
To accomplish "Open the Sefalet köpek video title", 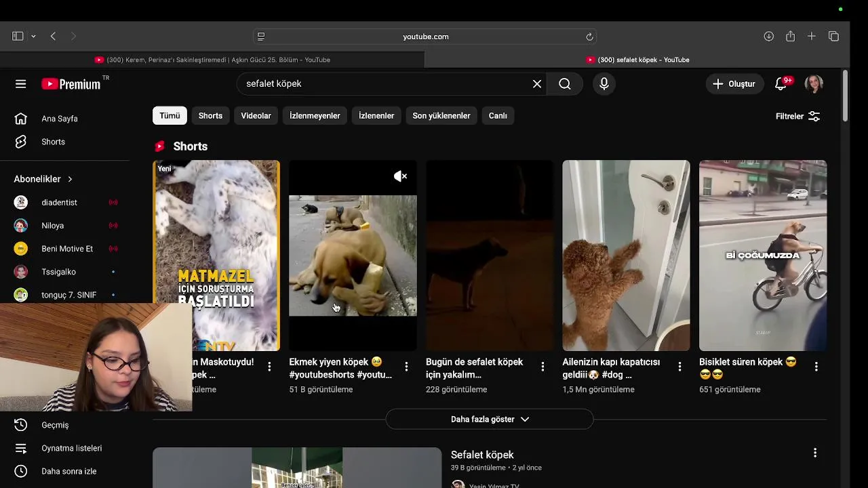I will pos(482,455).
